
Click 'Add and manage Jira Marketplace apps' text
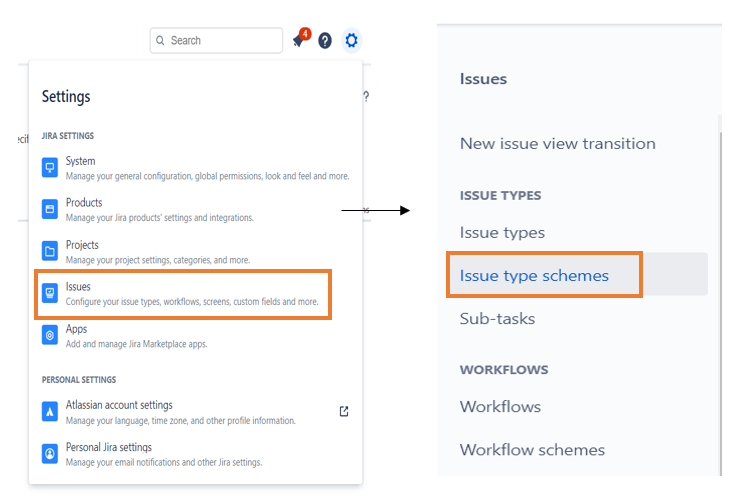[x=136, y=344]
